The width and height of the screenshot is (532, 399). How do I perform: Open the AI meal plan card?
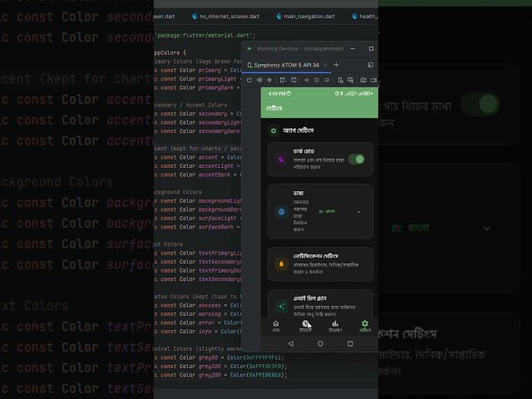[320, 303]
